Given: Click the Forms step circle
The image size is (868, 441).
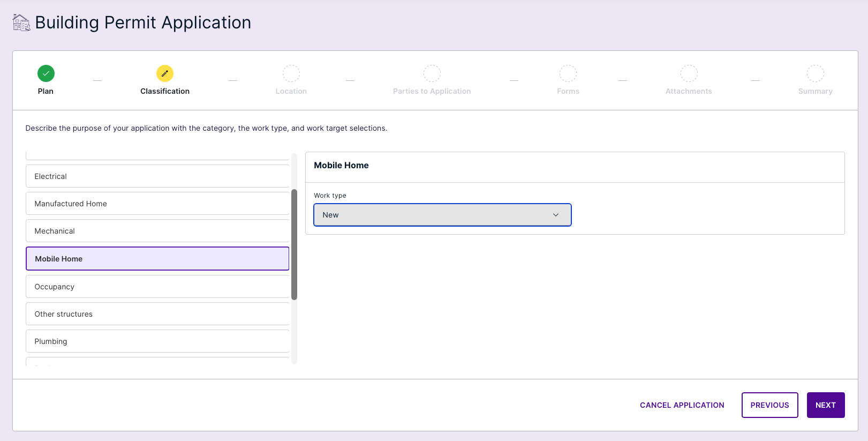Looking at the screenshot, I should [x=568, y=73].
